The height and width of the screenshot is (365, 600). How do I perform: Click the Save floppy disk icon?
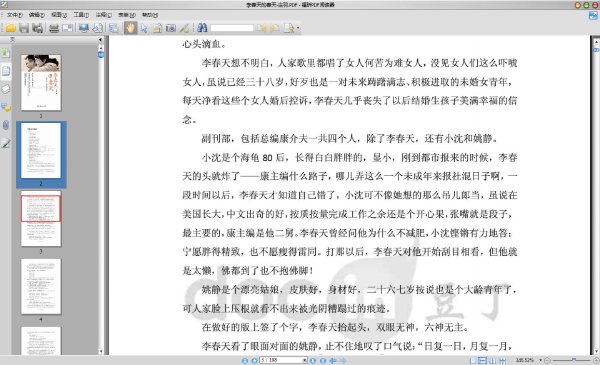(x=24, y=28)
